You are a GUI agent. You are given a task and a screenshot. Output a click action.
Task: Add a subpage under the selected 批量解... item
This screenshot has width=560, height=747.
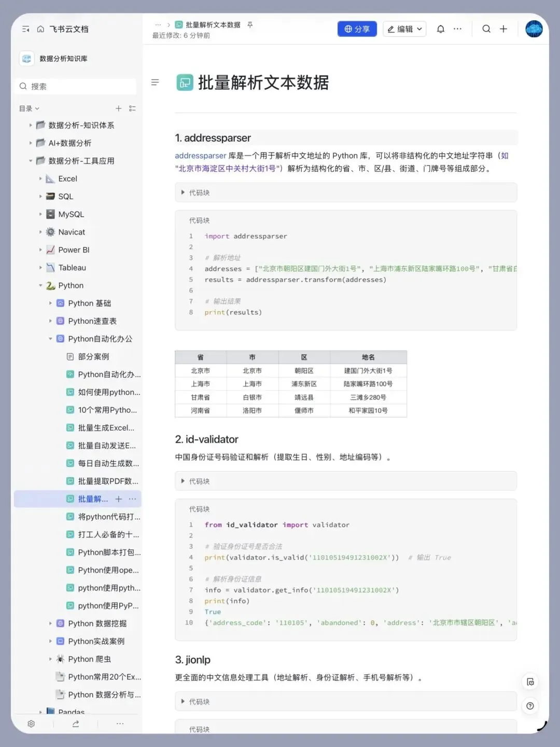[118, 499]
